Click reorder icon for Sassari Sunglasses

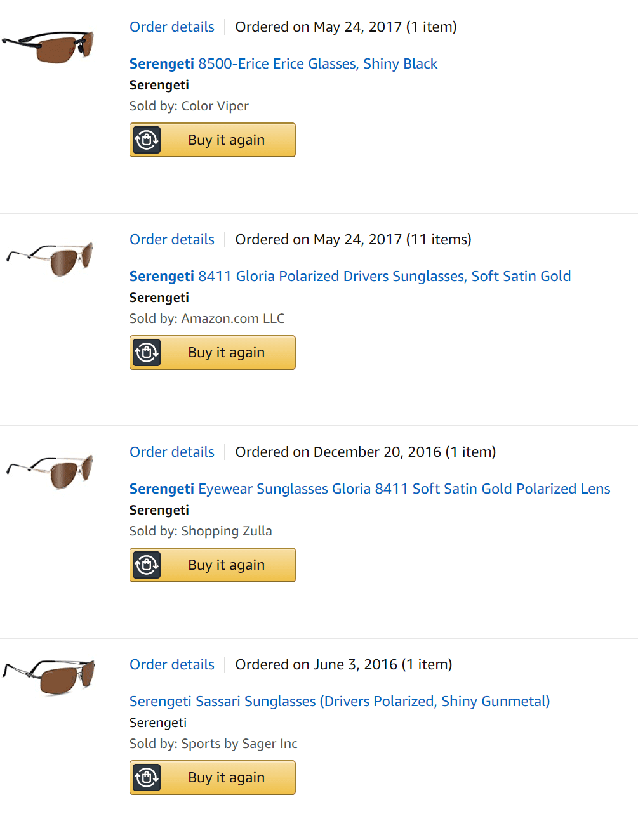click(147, 778)
